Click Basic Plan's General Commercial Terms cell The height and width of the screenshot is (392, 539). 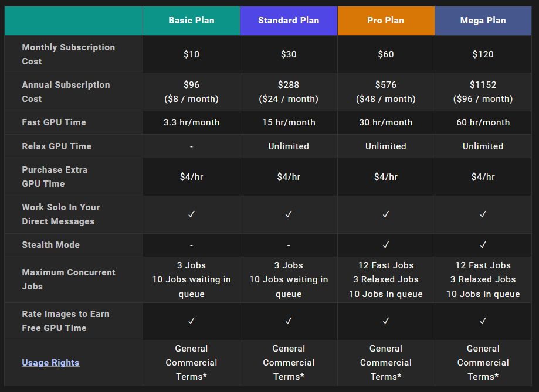191,363
